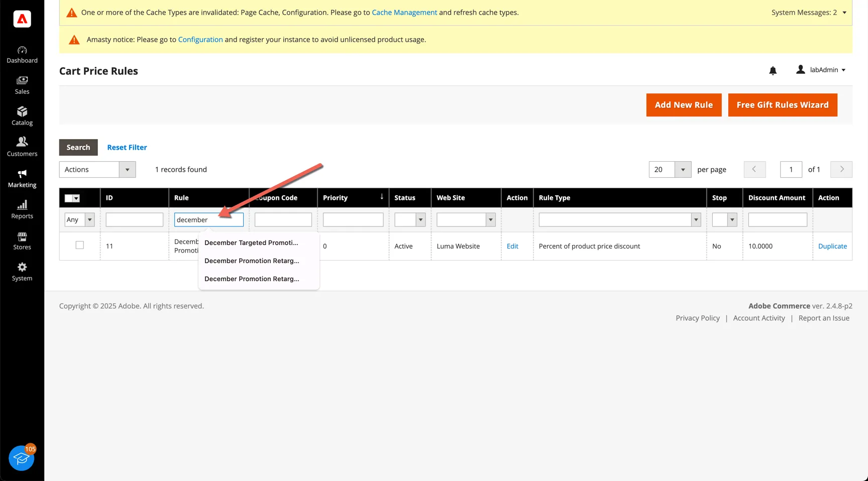This screenshot has width=868, height=481.
Task: Focus the Coupon Code filter input
Action: click(x=283, y=219)
